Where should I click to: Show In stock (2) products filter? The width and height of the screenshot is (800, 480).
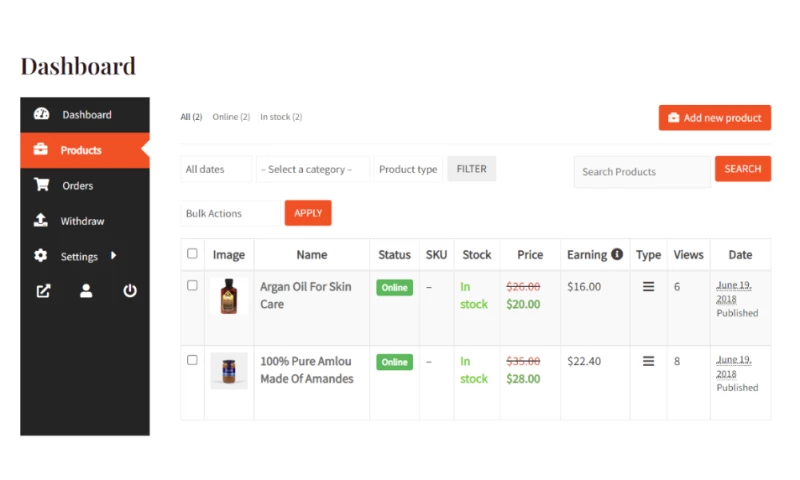pos(281,117)
